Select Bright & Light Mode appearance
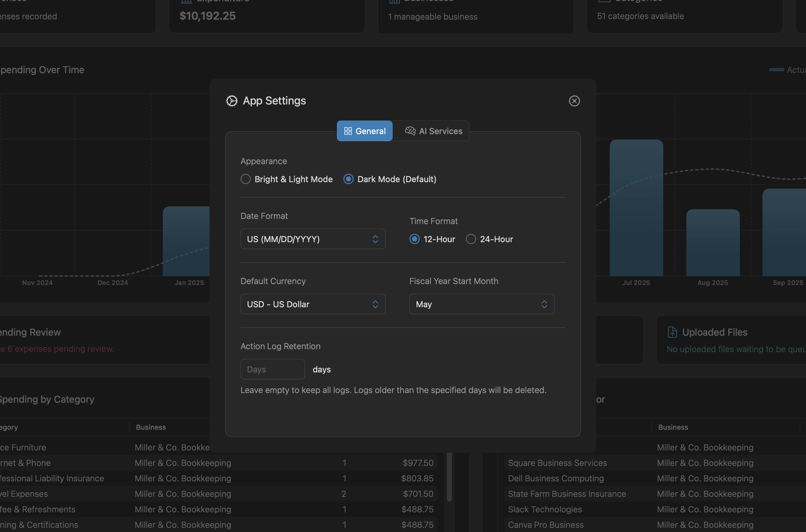 (x=246, y=179)
